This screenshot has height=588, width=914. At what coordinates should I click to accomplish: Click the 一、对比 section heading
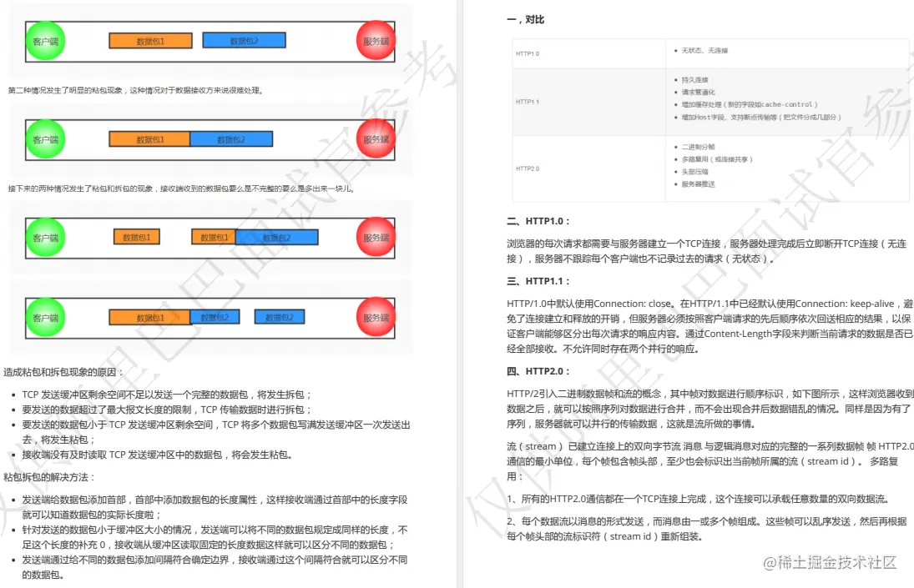pyautogui.click(x=522, y=18)
